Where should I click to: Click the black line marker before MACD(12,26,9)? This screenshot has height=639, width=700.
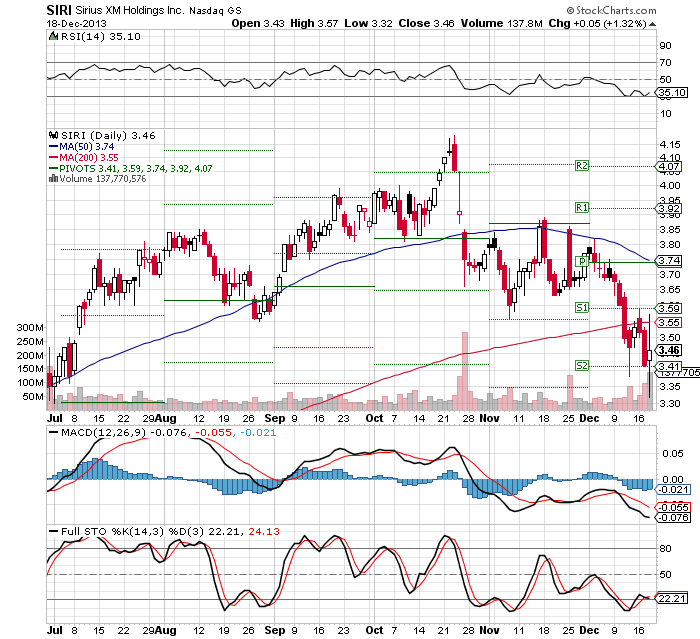[x=54, y=432]
